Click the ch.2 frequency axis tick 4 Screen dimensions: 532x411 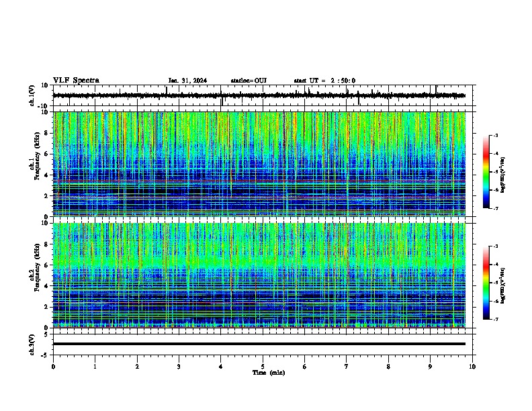pyautogui.click(x=47, y=286)
